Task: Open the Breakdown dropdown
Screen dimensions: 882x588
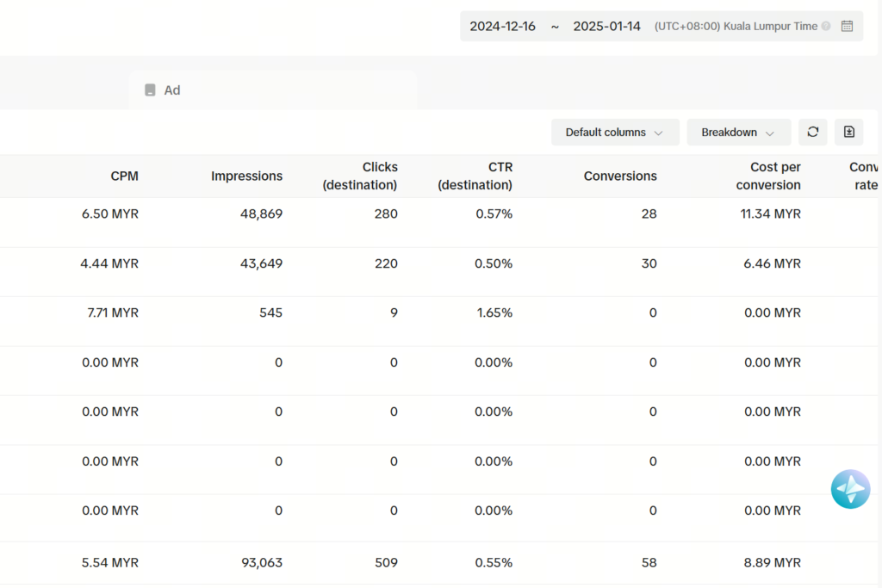Action: 738,133
